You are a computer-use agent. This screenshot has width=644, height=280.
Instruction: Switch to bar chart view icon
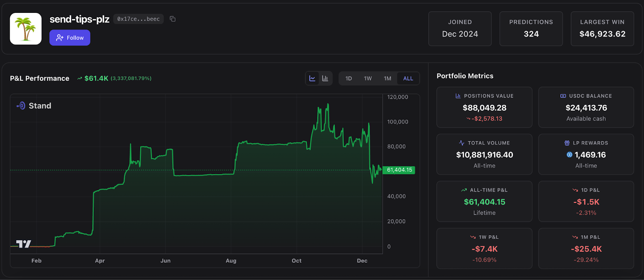tap(325, 78)
